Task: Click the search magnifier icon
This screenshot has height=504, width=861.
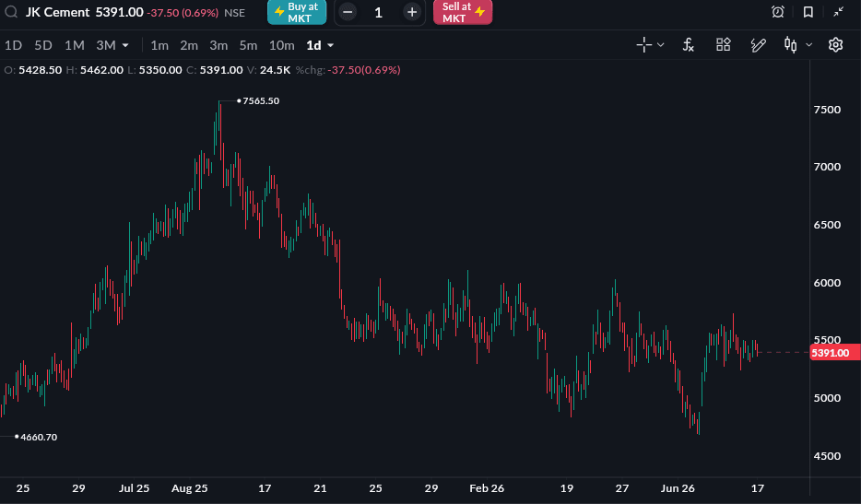Action: (11, 12)
